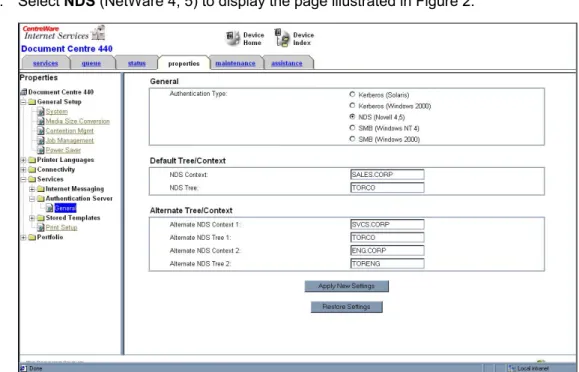Expand the Stored Templates tree node
The image size is (579, 372).
(32, 218)
